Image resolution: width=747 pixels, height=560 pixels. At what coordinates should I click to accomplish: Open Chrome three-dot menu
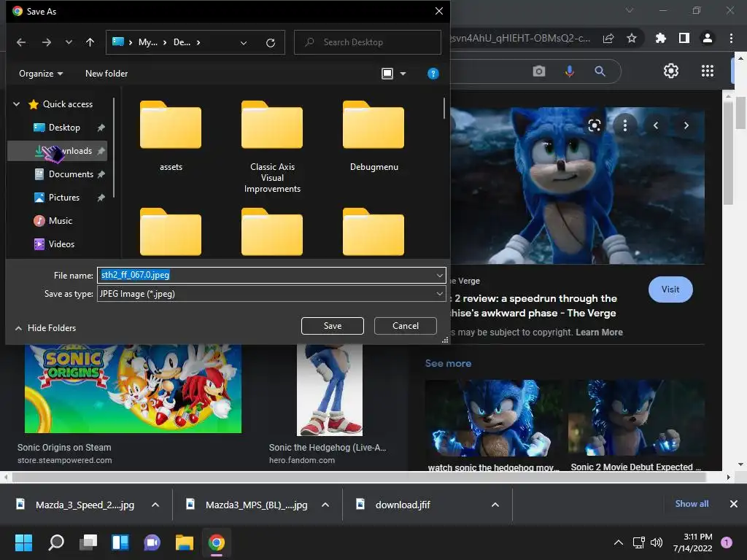[731, 38]
